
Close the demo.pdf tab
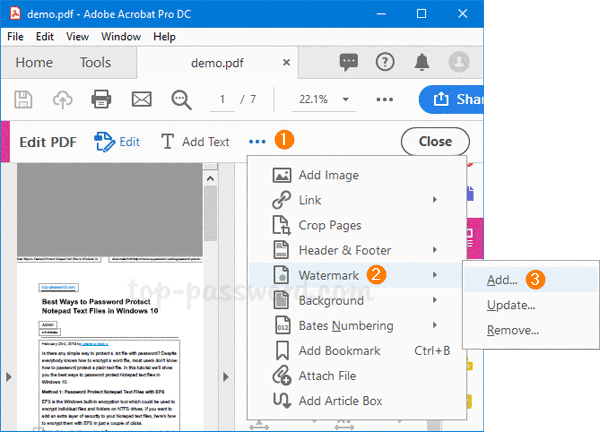288,62
